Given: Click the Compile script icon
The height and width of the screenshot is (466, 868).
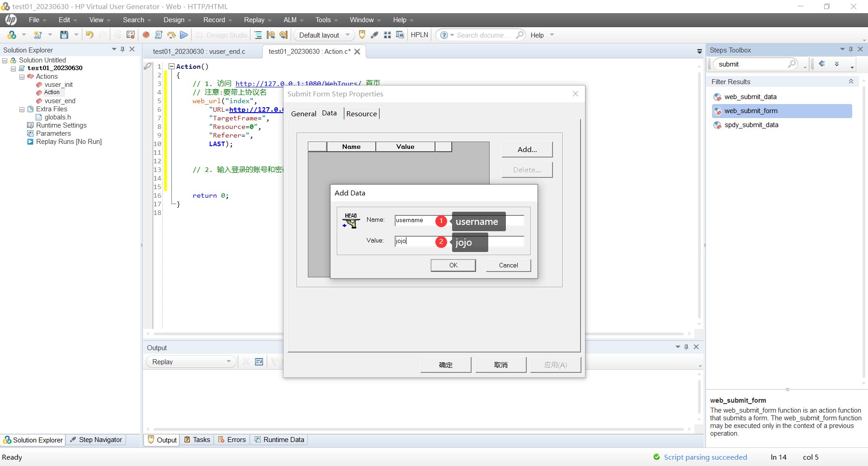Looking at the screenshot, I should coord(159,35).
